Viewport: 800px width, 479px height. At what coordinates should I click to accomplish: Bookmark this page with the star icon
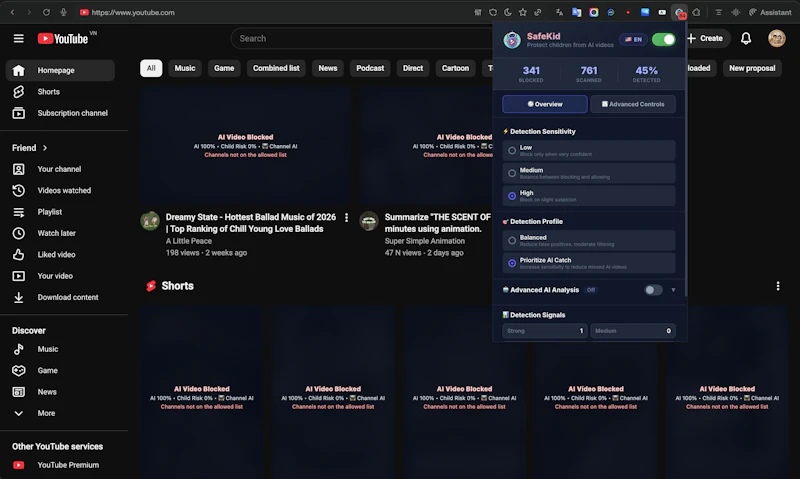pos(522,12)
